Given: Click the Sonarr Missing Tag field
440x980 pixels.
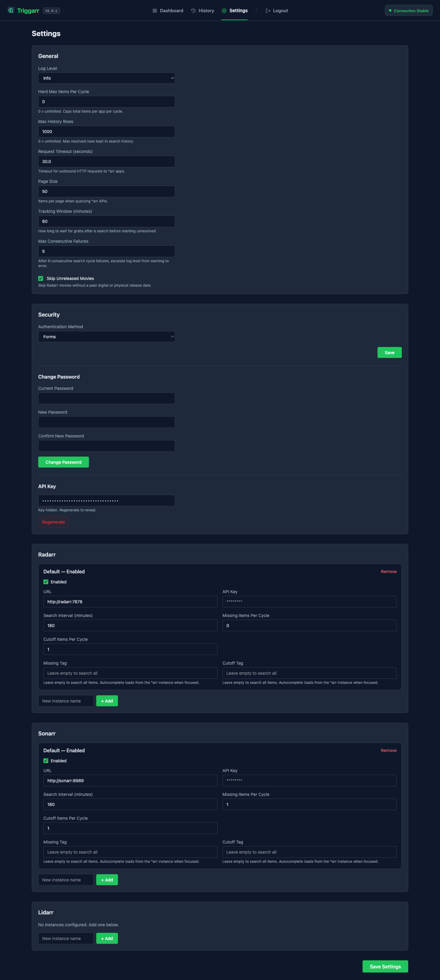Looking at the screenshot, I should pos(130,852).
